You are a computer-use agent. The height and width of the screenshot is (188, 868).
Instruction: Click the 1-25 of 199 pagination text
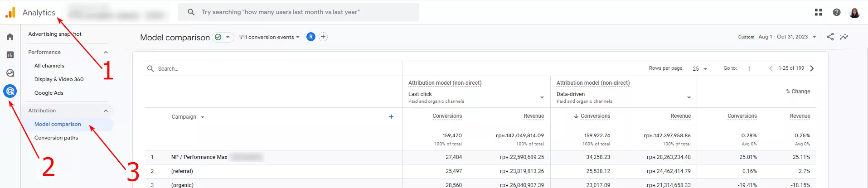[791, 68]
